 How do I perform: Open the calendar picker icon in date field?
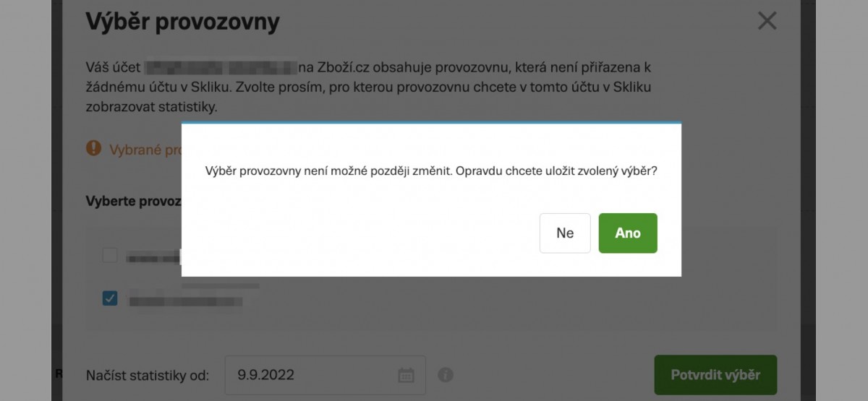pos(407,375)
